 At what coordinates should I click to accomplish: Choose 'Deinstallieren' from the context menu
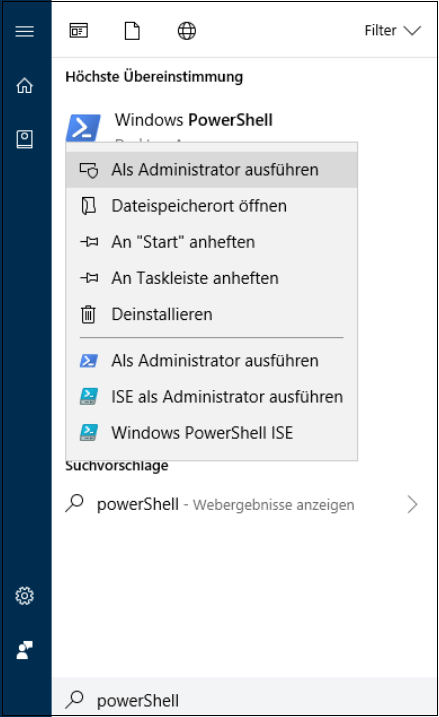[x=212, y=314]
